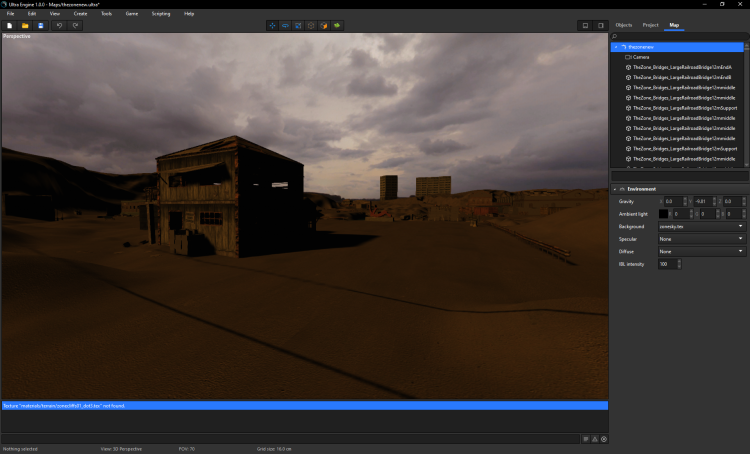Click the green terrain toolbar icon
The height and width of the screenshot is (454, 750).
[x=337, y=25]
